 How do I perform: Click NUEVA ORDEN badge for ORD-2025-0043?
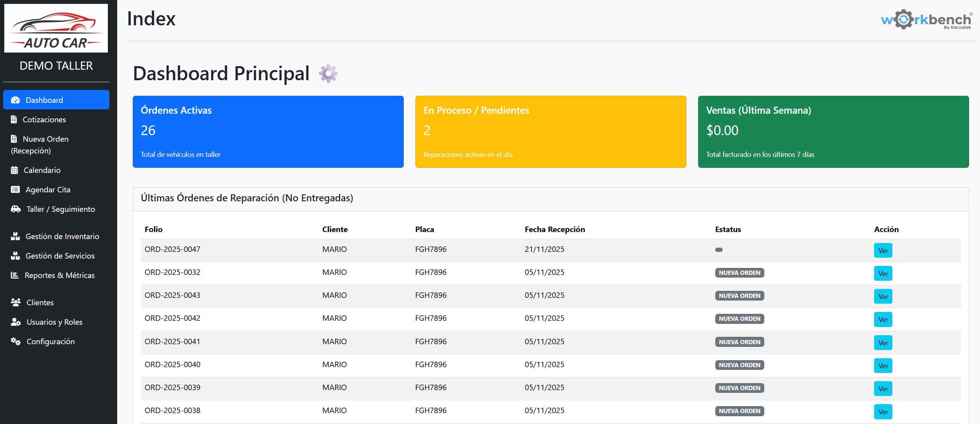[739, 296]
